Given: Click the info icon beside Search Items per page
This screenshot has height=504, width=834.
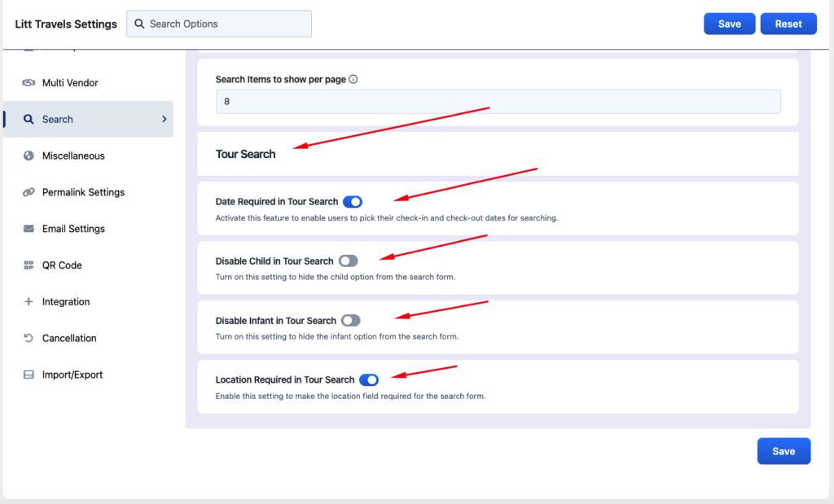Looking at the screenshot, I should click(353, 80).
